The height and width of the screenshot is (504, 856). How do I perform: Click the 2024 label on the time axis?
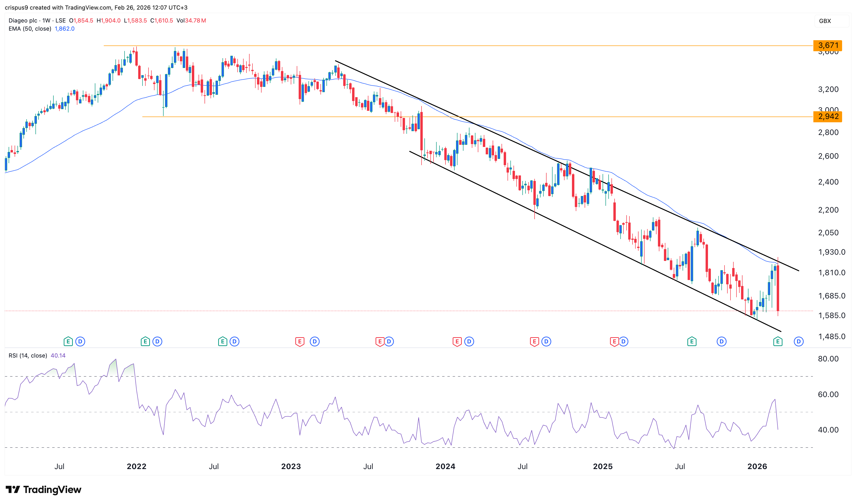[445, 466]
